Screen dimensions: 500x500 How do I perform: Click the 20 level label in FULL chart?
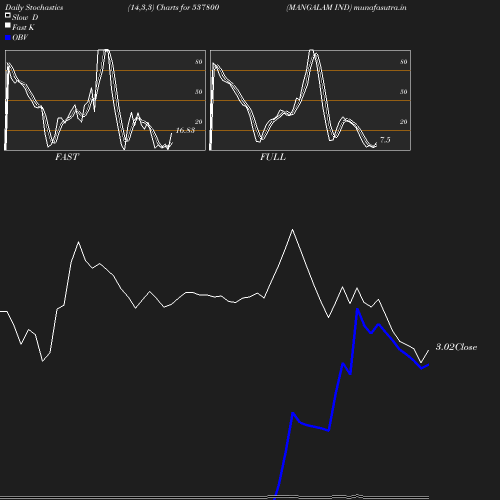coord(404,122)
